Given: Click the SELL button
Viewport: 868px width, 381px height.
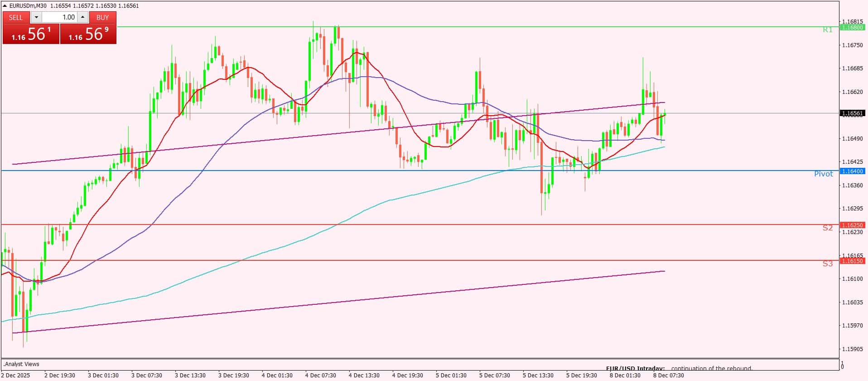Looking at the screenshot, I should (16, 17).
